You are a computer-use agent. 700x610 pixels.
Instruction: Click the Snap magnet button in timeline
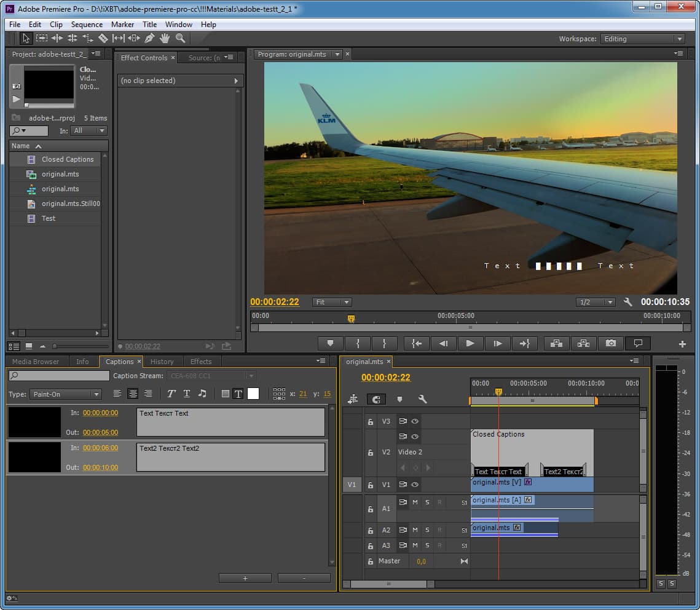click(x=376, y=399)
